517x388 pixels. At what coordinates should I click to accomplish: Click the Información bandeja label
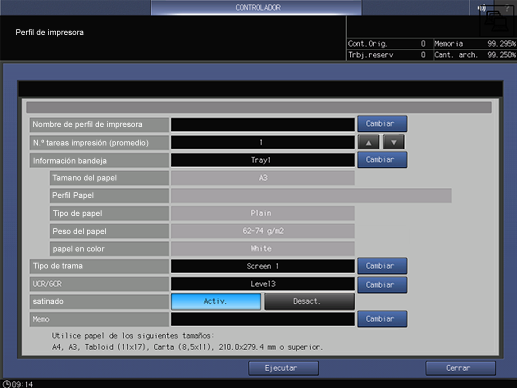tap(99, 160)
